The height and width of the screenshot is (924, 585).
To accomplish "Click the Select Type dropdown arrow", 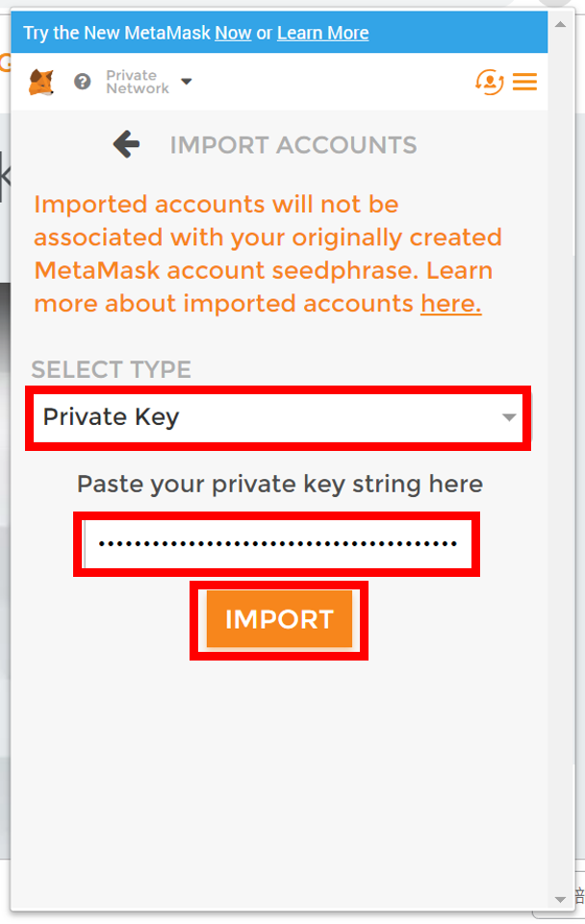I will point(509,417).
